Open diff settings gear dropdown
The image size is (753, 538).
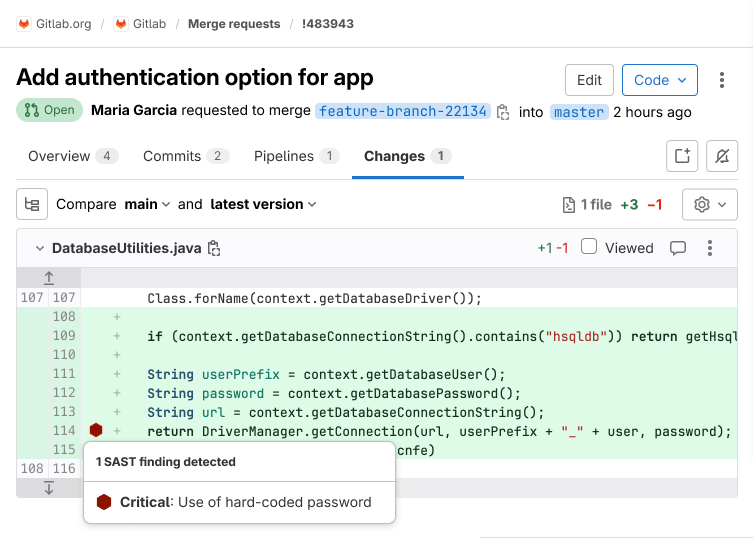click(709, 204)
